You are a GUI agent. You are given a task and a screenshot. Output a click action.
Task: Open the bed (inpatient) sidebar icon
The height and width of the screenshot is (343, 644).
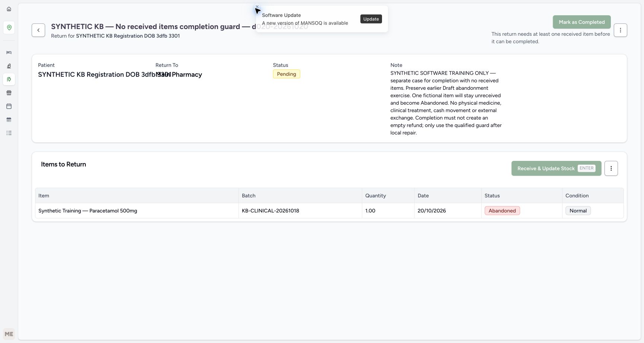coord(9,53)
